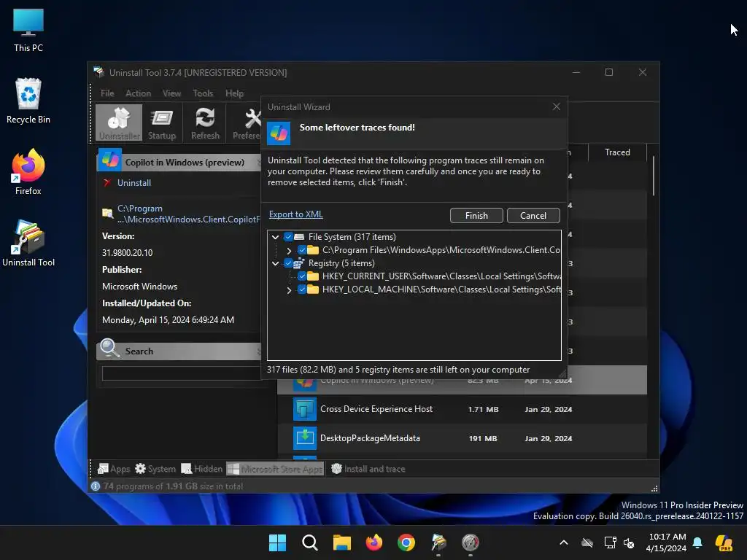Click the notification bell in the taskbar
The width and height of the screenshot is (747, 560).
tap(697, 542)
